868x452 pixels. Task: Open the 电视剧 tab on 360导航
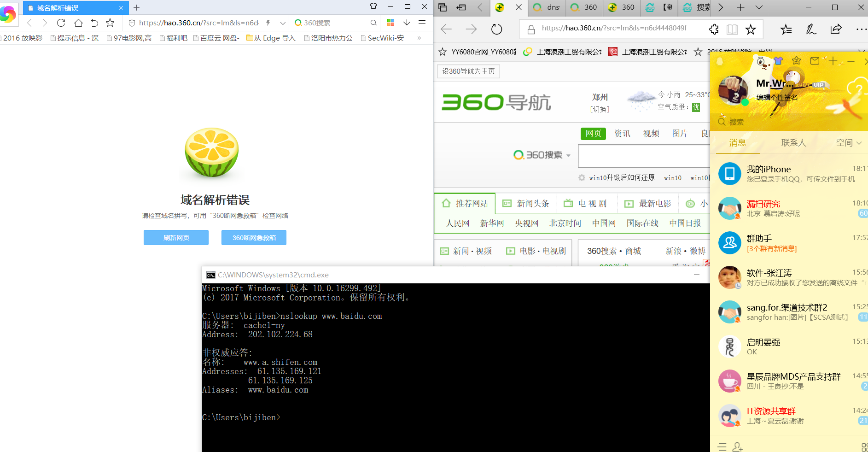tap(585, 204)
